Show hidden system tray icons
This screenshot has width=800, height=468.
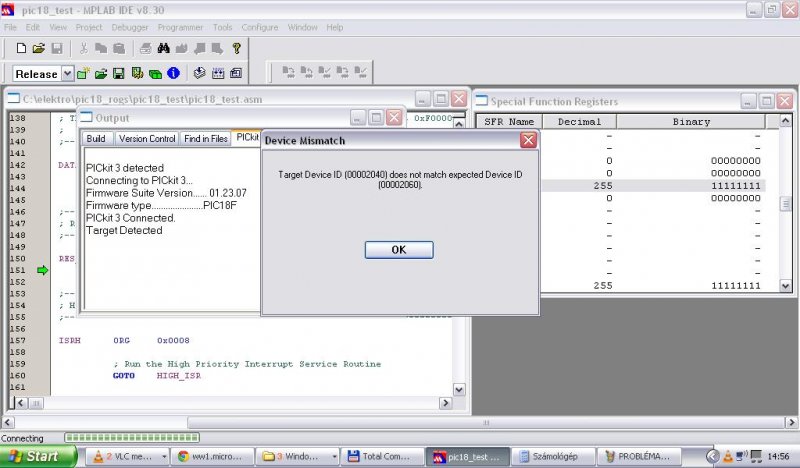712,456
